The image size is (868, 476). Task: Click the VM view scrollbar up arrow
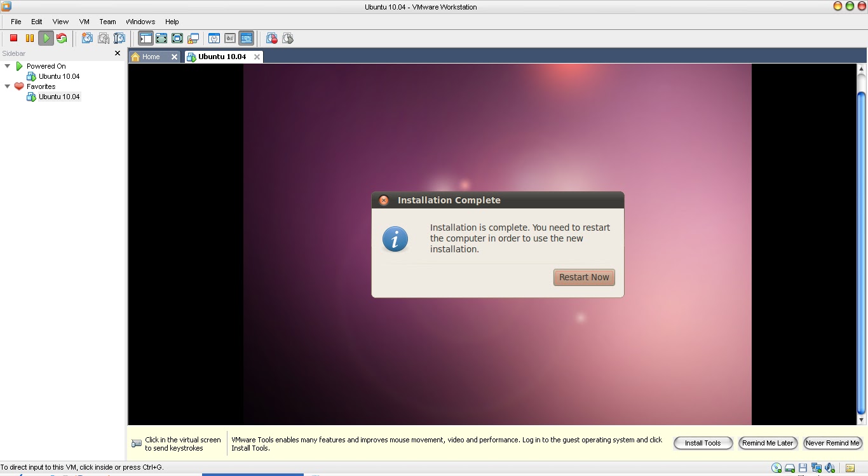pos(862,69)
